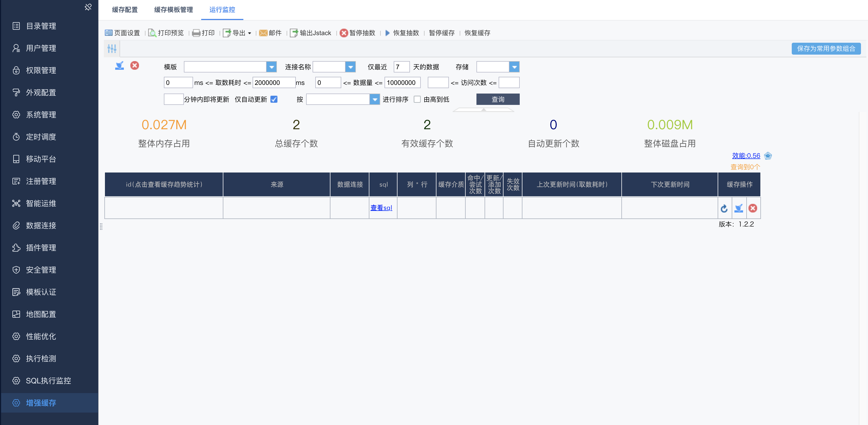Enable the 由高到低 checkbox

click(417, 99)
